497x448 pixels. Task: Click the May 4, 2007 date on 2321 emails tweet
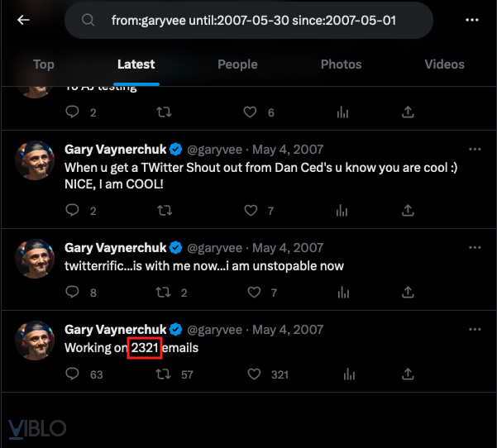click(288, 330)
